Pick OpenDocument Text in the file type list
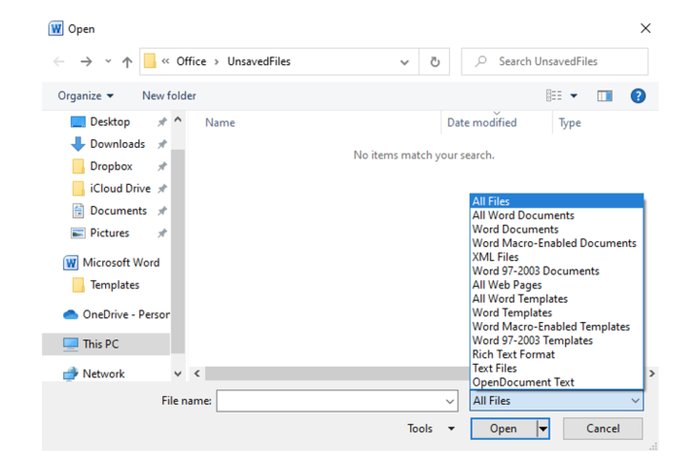700x467 pixels. (523, 382)
